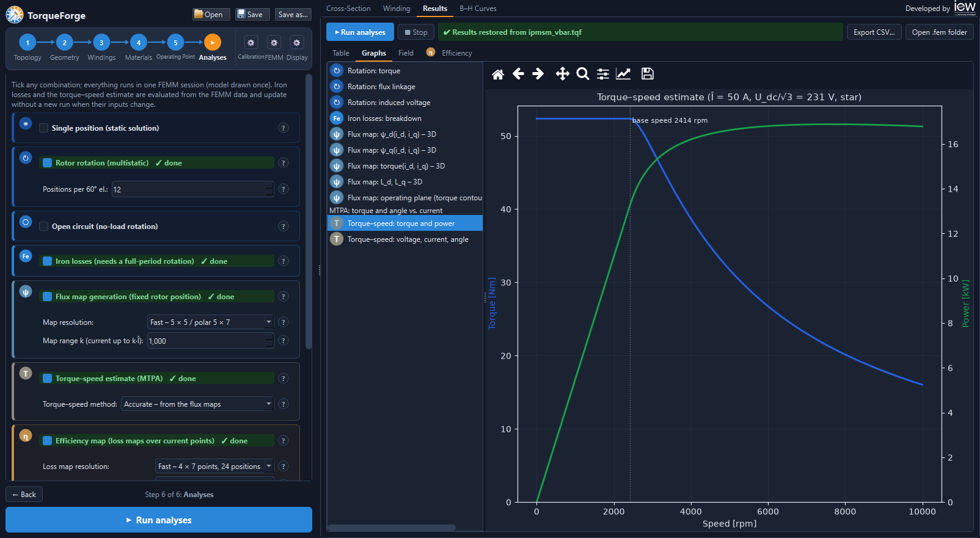This screenshot has width=980, height=538.
Task: Open the Field sub-tab
Action: pos(406,53)
